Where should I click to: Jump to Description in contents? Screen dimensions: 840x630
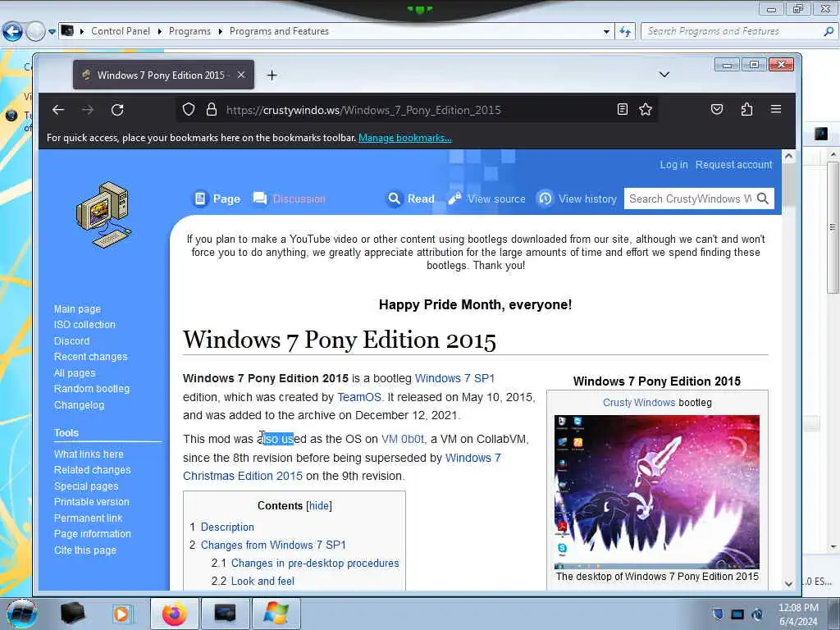227,527
